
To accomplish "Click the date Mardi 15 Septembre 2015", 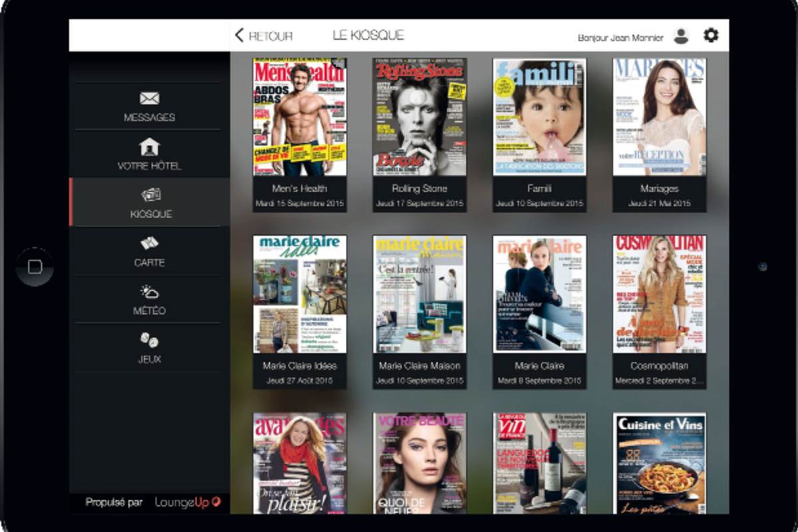I will (x=300, y=203).
